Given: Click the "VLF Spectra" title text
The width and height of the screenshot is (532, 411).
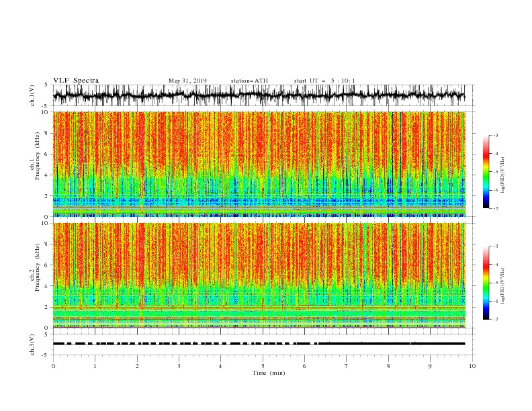Looking at the screenshot, I should (x=76, y=81).
